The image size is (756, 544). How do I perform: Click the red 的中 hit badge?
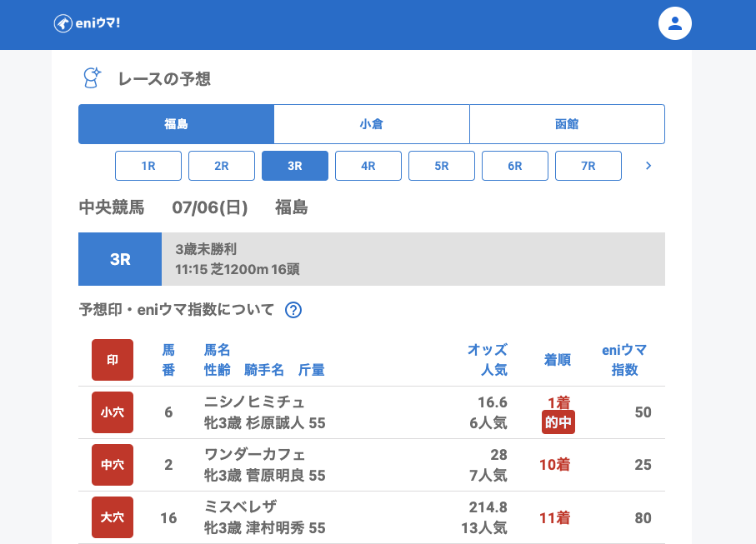(x=558, y=422)
